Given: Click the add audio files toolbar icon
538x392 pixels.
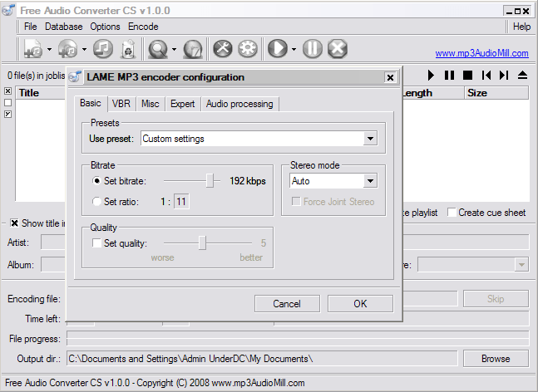Looking at the screenshot, I should [33, 49].
